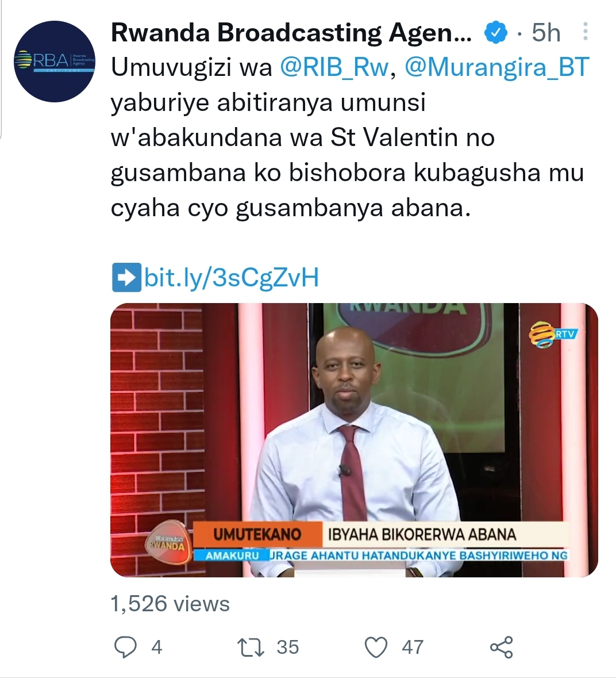Like the tweet with heart icon

pos(376,648)
